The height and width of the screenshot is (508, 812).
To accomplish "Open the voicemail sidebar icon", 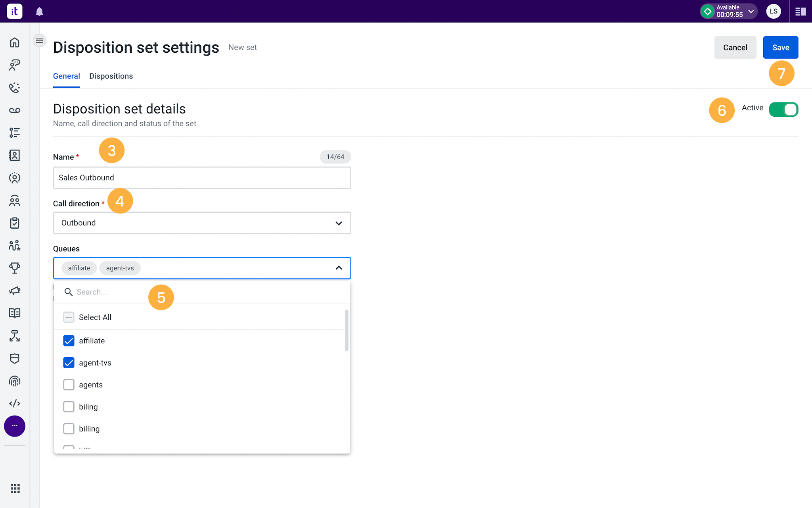I will click(15, 110).
